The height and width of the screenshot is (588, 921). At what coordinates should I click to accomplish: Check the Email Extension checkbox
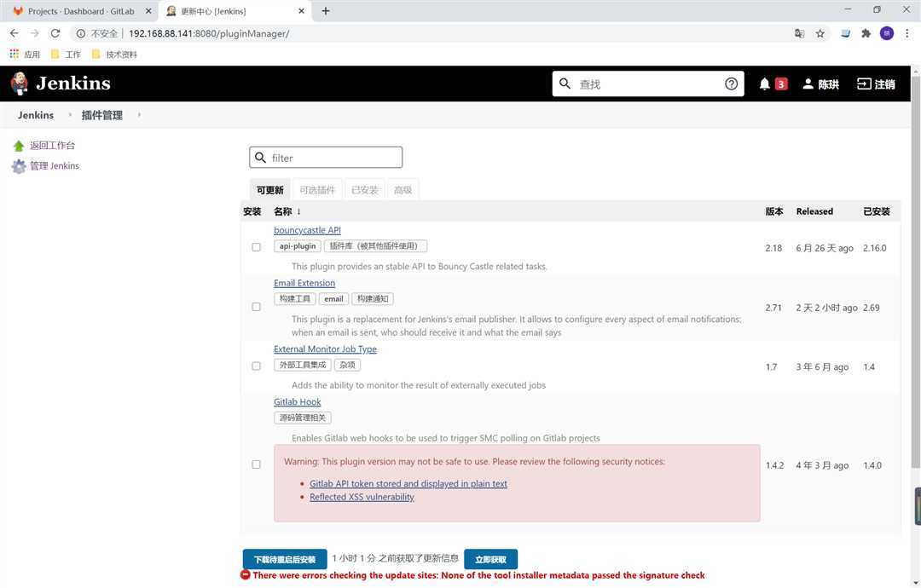[x=256, y=307]
